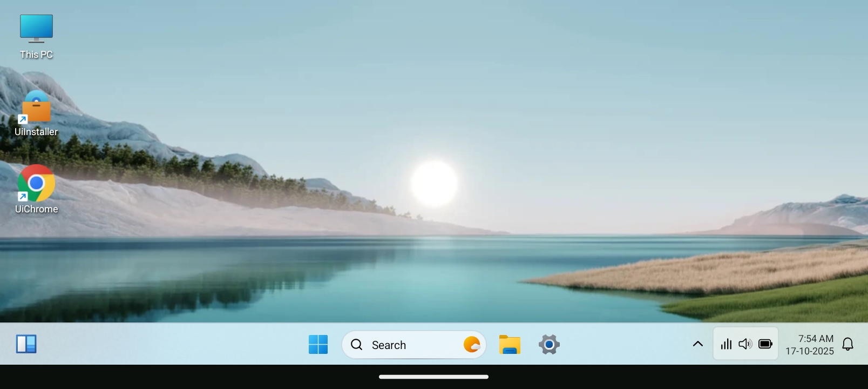Image resolution: width=868 pixels, height=389 pixels.
Task: Expand the hidden icons chevron
Action: (697, 344)
